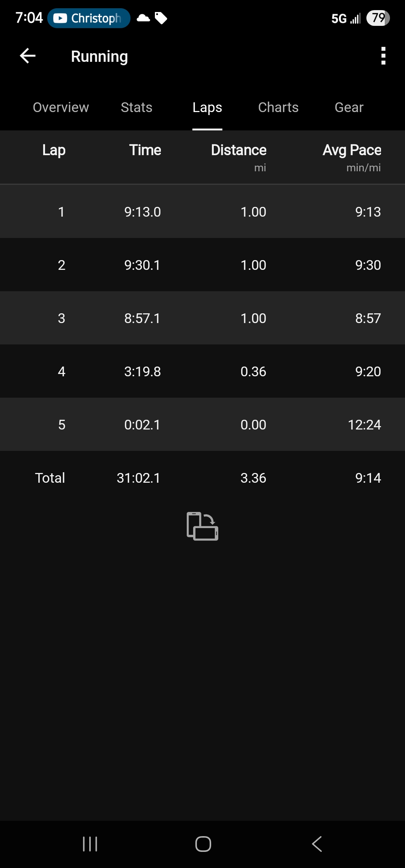Tap the battery 79 indicator

[378, 18]
